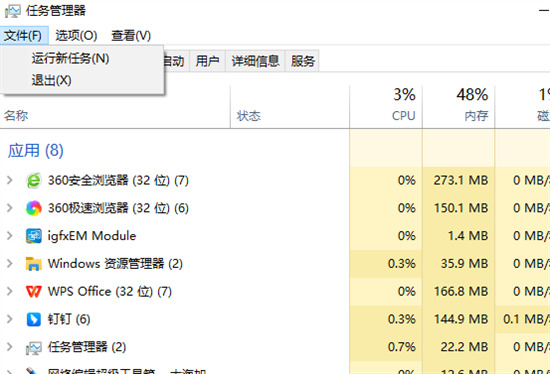
Task: Click the 273.1 MB memory value
Action: pyautogui.click(x=461, y=180)
